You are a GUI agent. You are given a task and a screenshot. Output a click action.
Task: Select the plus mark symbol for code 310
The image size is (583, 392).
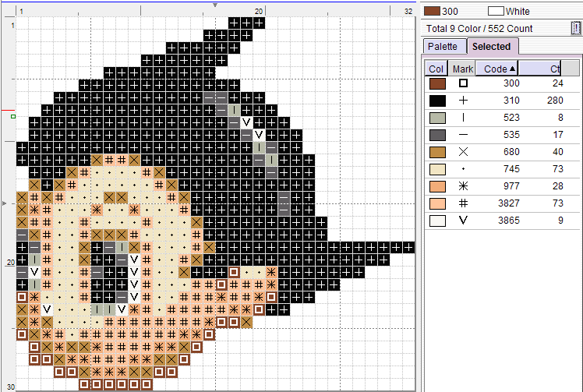coord(463,101)
